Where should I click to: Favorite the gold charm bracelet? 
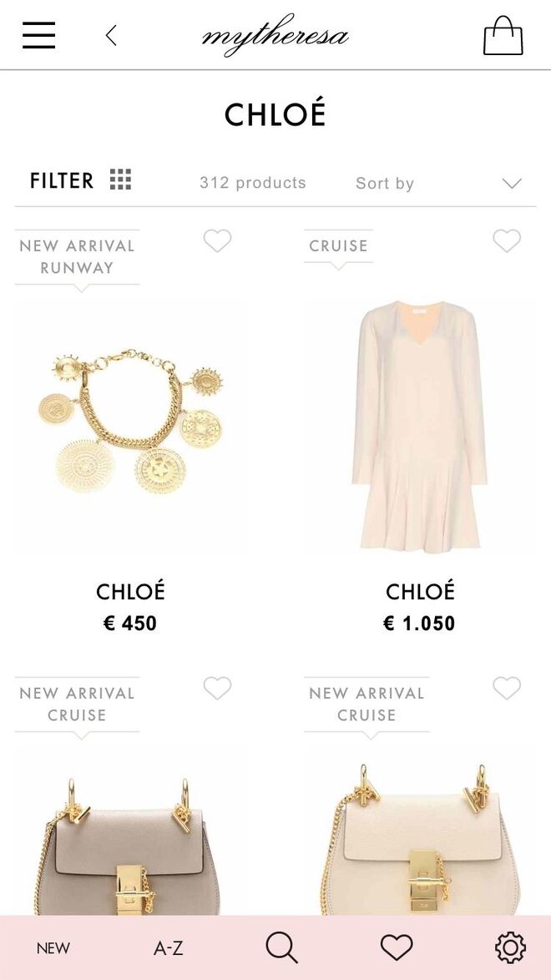tap(217, 241)
